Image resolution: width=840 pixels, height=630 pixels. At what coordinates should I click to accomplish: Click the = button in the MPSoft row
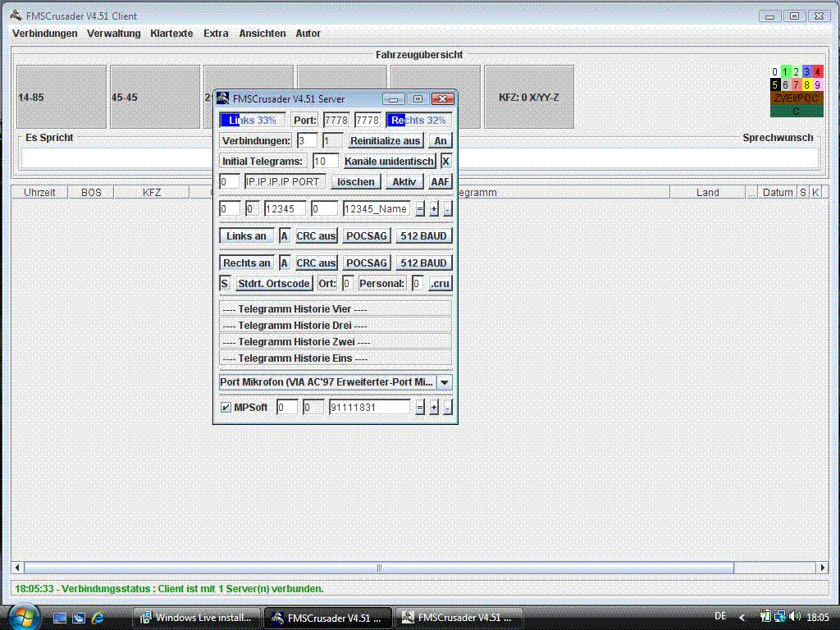420,408
